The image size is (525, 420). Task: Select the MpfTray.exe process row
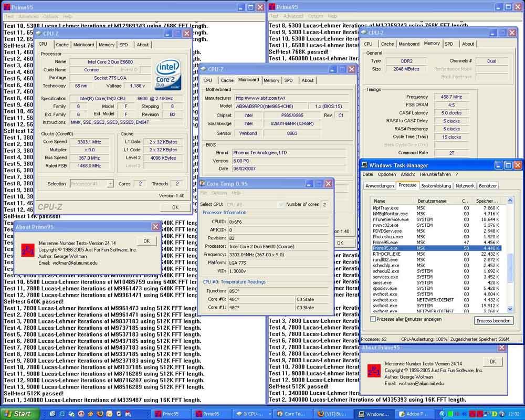(437, 208)
